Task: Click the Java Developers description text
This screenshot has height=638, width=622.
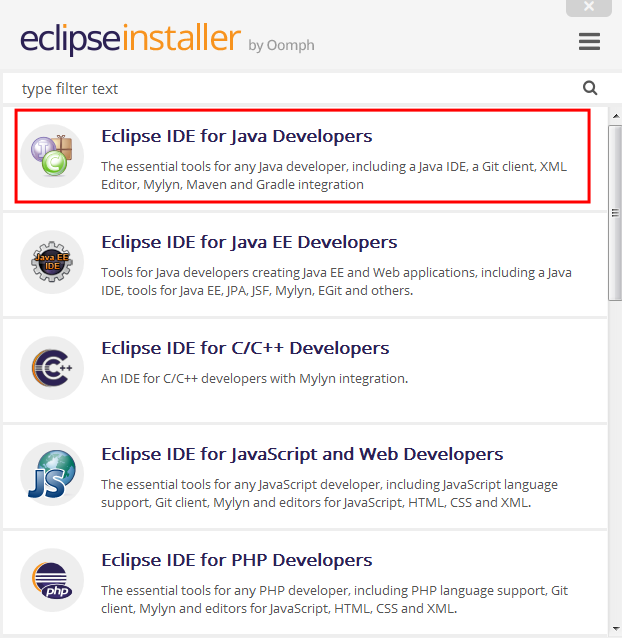Action: [x=334, y=175]
